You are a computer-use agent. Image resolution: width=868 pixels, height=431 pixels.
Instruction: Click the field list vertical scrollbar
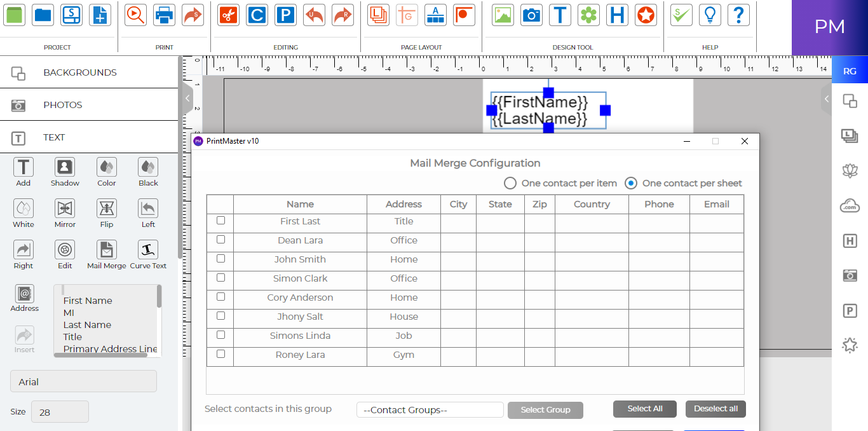tap(159, 296)
